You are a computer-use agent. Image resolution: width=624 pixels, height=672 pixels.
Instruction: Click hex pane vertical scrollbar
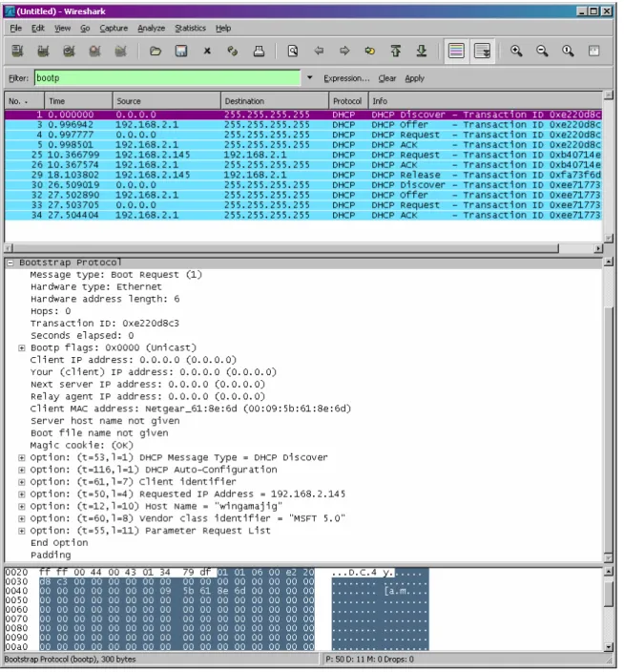tap(608, 609)
